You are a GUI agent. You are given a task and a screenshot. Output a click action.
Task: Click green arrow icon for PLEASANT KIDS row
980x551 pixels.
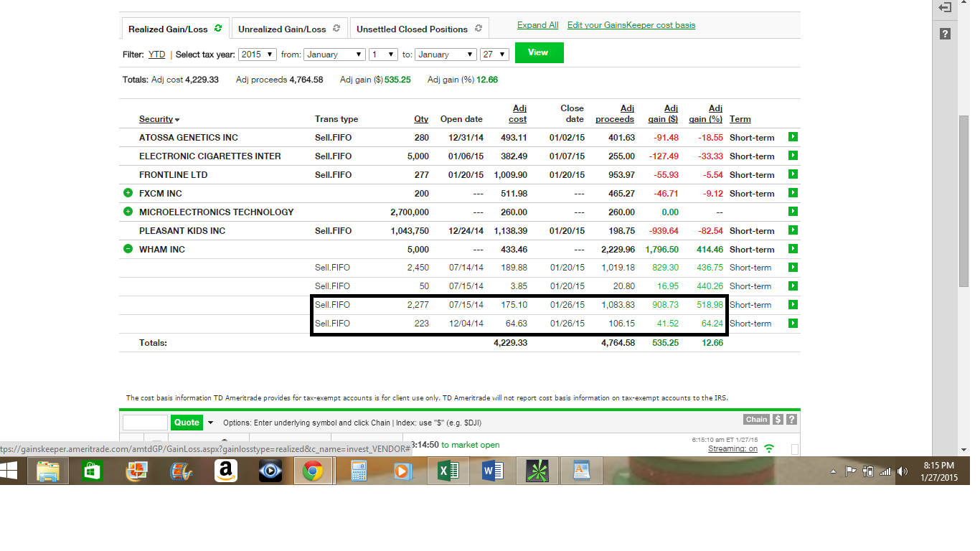793,230
